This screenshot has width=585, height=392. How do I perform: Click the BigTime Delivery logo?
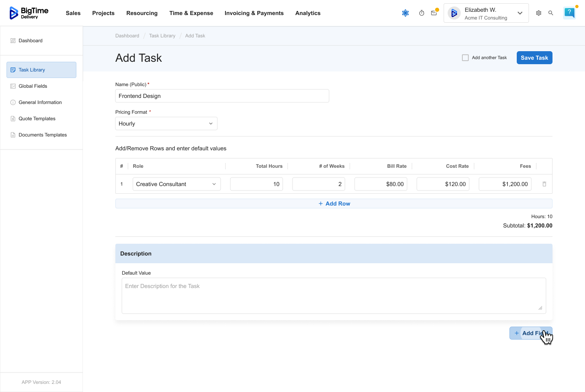[29, 13]
